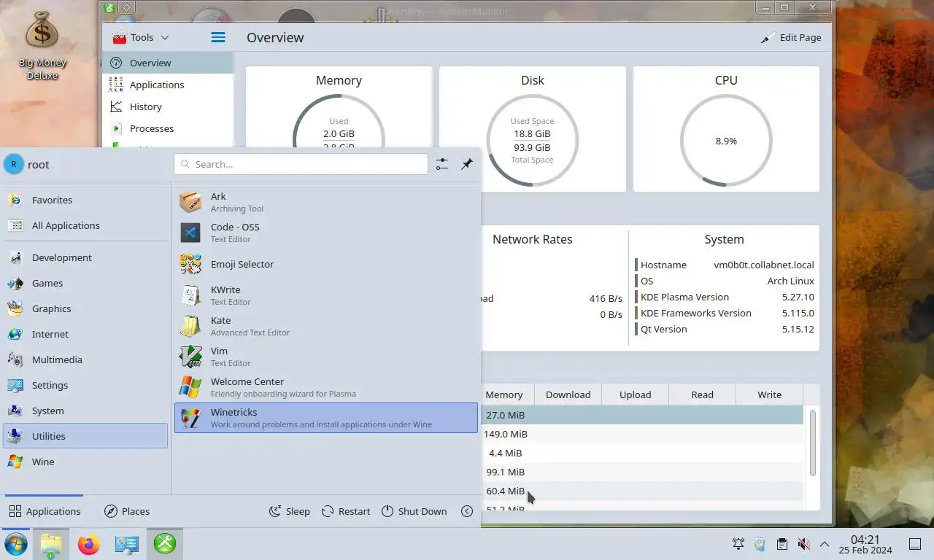The width and height of the screenshot is (934, 560).
Task: Pin the application launcher open
Action: (467, 164)
